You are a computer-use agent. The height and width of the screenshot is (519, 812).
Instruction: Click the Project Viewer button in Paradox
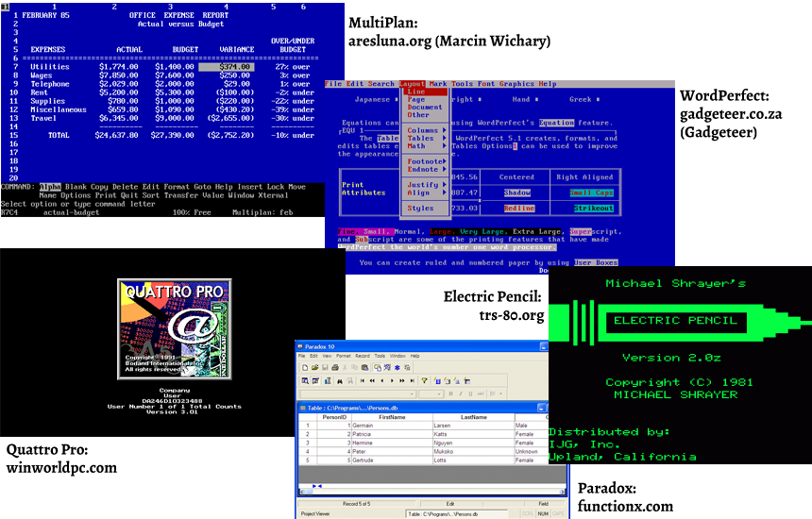click(x=315, y=514)
